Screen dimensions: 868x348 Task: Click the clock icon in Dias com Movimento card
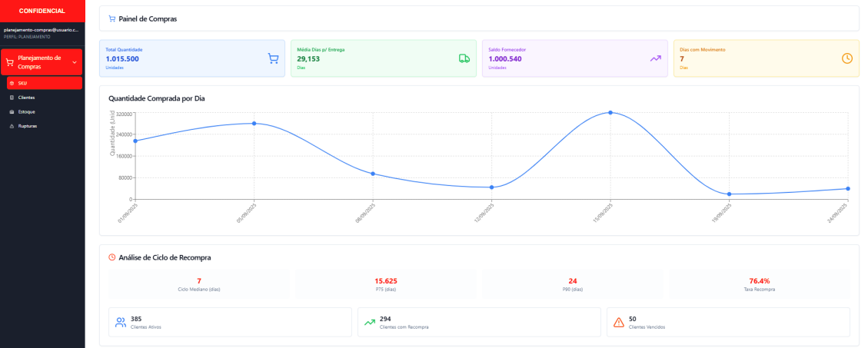point(846,58)
